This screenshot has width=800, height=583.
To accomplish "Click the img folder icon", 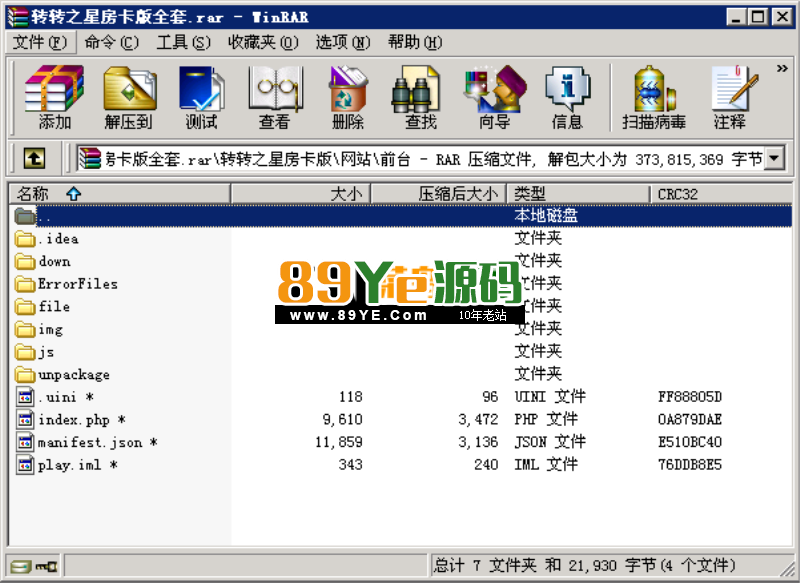I will (25, 329).
